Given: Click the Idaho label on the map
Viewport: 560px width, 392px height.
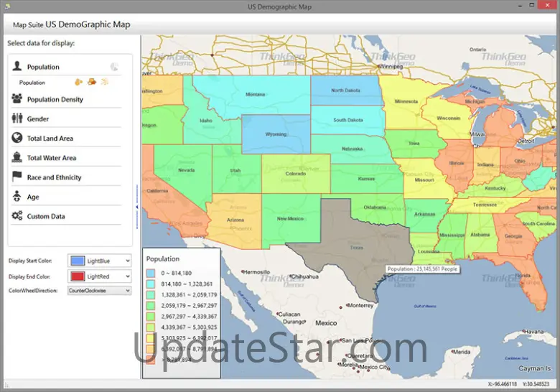Looking at the screenshot, I should pyautogui.click(x=206, y=121).
